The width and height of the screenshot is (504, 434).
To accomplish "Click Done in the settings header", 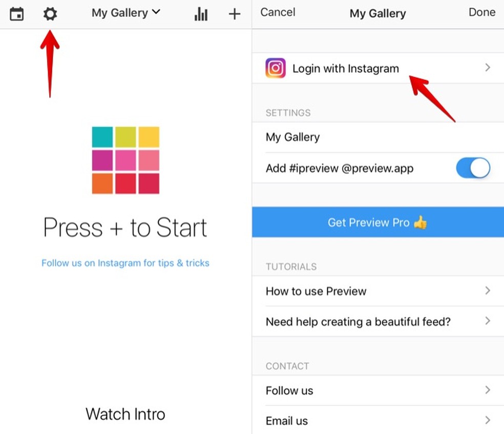I will (x=482, y=12).
